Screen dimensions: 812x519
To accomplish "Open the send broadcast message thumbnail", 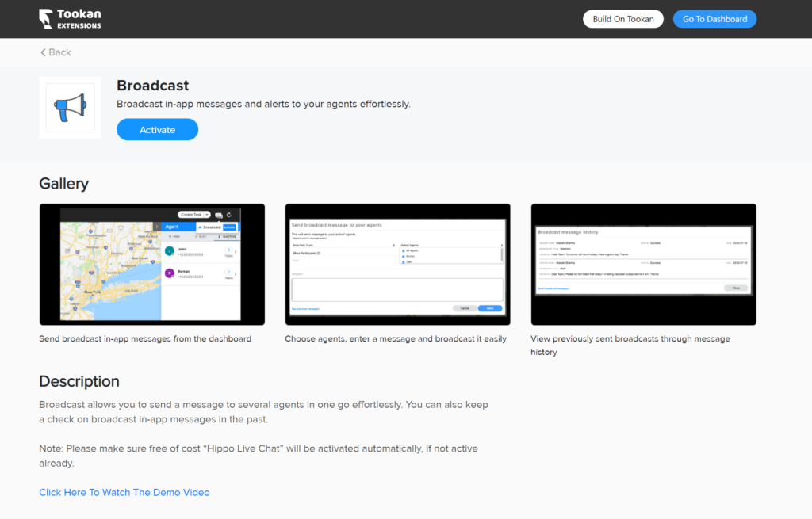I will [x=398, y=265].
